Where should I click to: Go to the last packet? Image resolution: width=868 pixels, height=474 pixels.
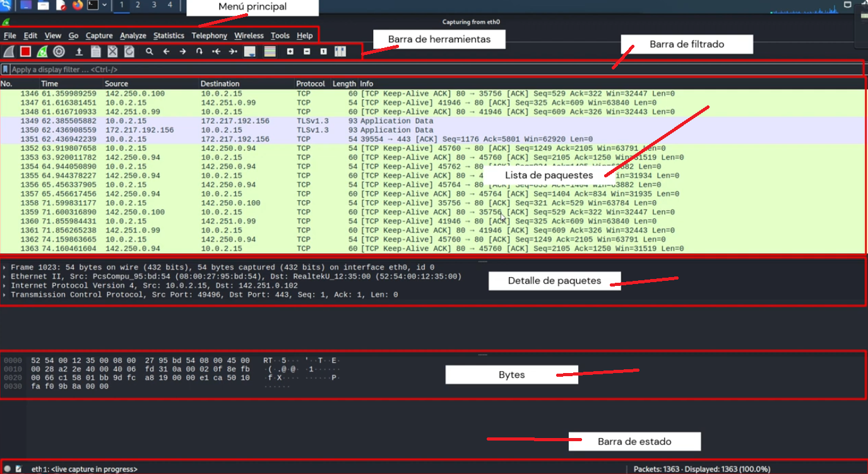pos(232,52)
